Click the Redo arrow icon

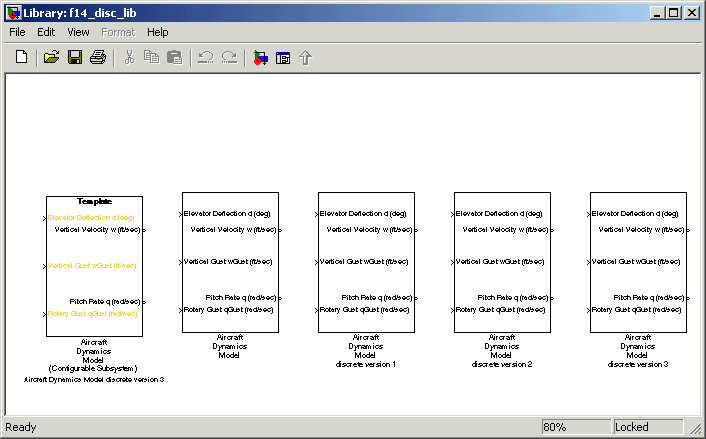click(229, 58)
